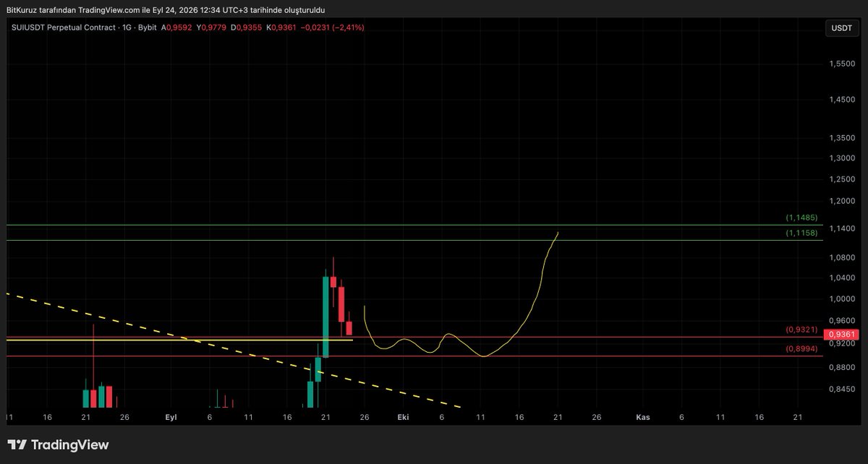Click the 1,3000 price axis value

pos(842,158)
